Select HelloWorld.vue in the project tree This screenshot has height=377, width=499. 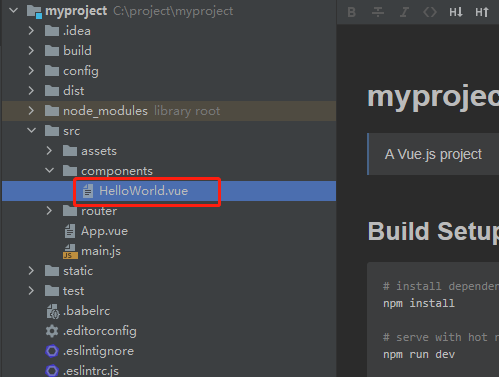point(169,191)
